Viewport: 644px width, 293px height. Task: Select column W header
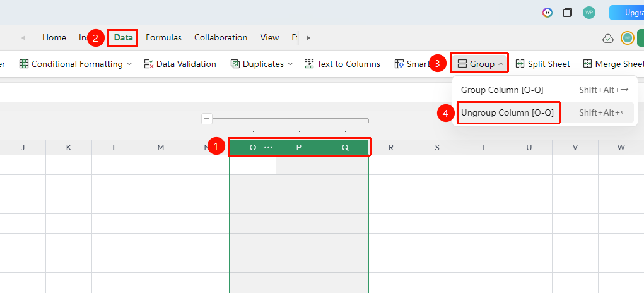point(621,148)
